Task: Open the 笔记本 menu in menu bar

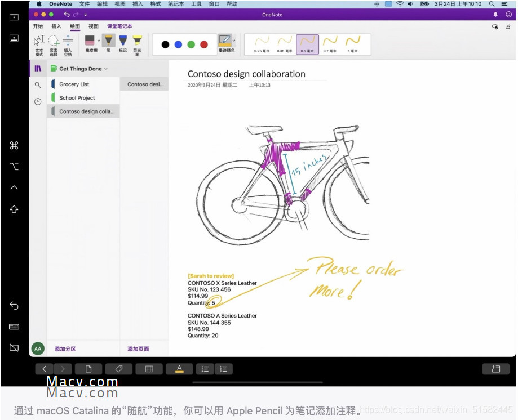Action: pos(176,4)
